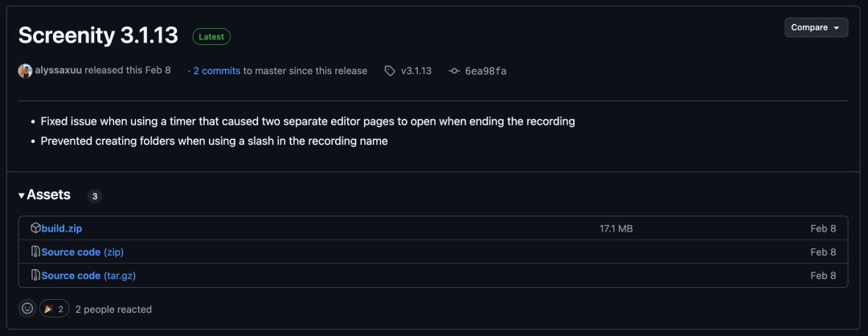
Task: Click the file icon beside Source code (zip)
Action: click(35, 252)
